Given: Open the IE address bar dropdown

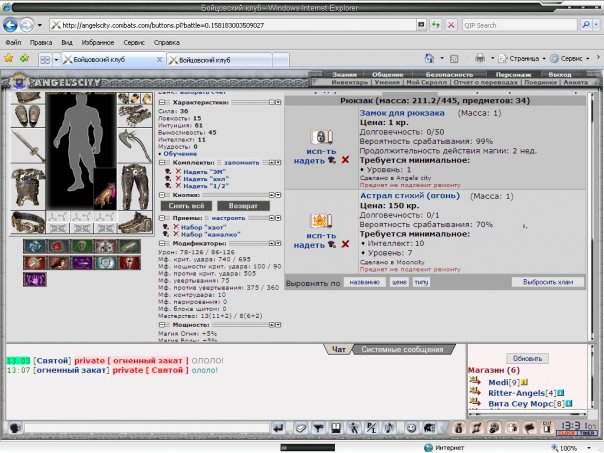Looking at the screenshot, I should 421,25.
